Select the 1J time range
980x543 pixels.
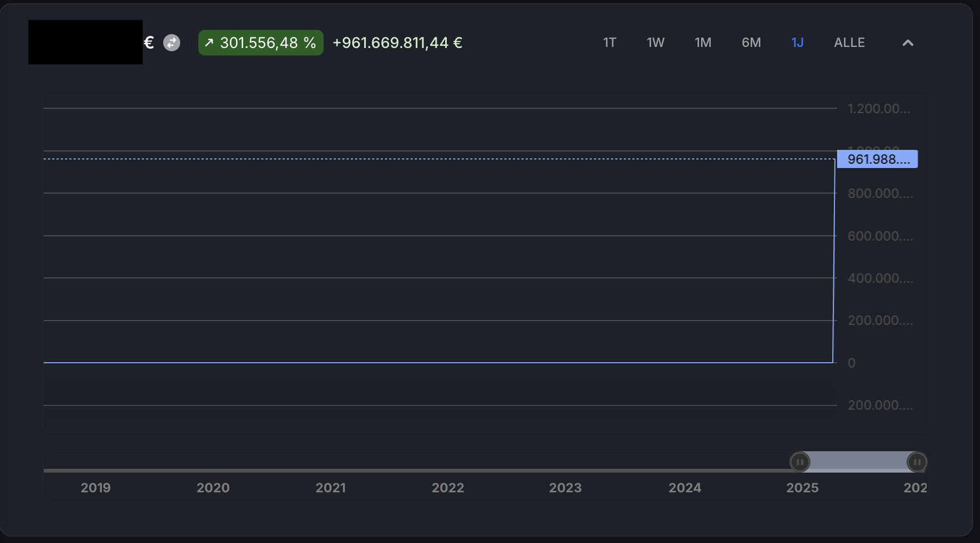pyautogui.click(x=797, y=43)
